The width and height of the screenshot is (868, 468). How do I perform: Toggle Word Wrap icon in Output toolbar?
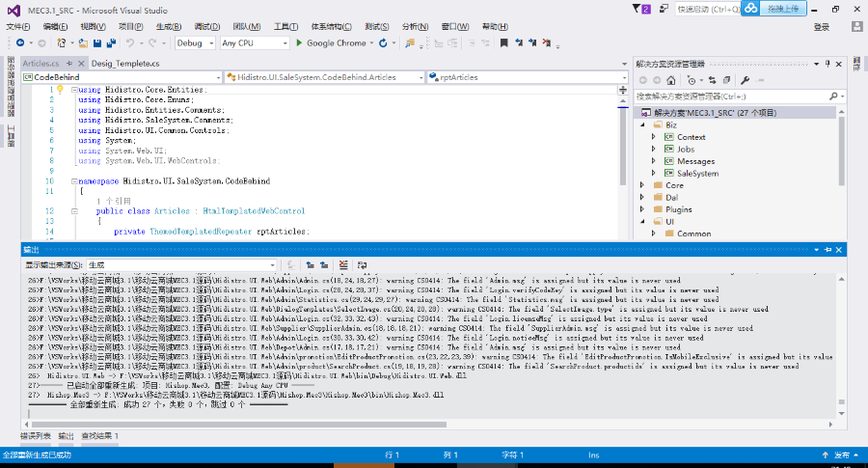(x=362, y=264)
